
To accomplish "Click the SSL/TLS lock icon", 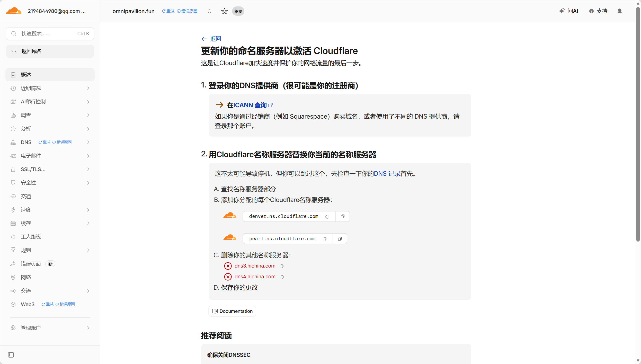I will (x=13, y=169).
